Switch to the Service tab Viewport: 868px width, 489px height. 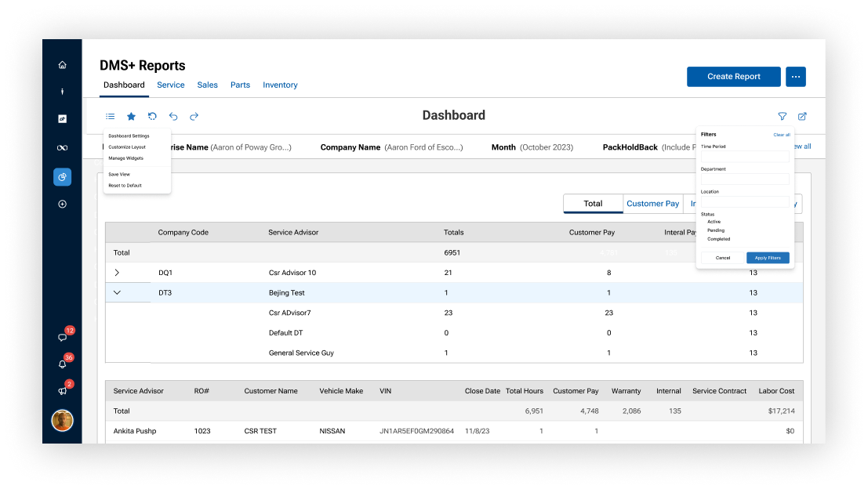170,85
